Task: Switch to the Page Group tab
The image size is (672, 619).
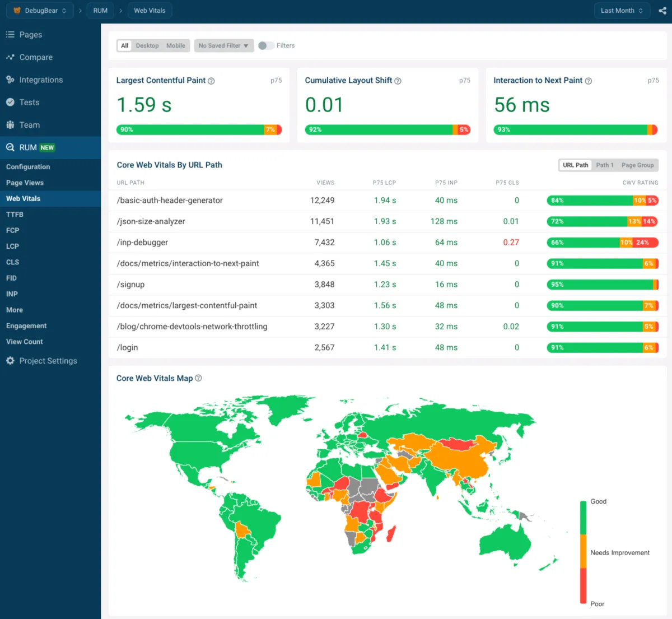Action: (637, 165)
